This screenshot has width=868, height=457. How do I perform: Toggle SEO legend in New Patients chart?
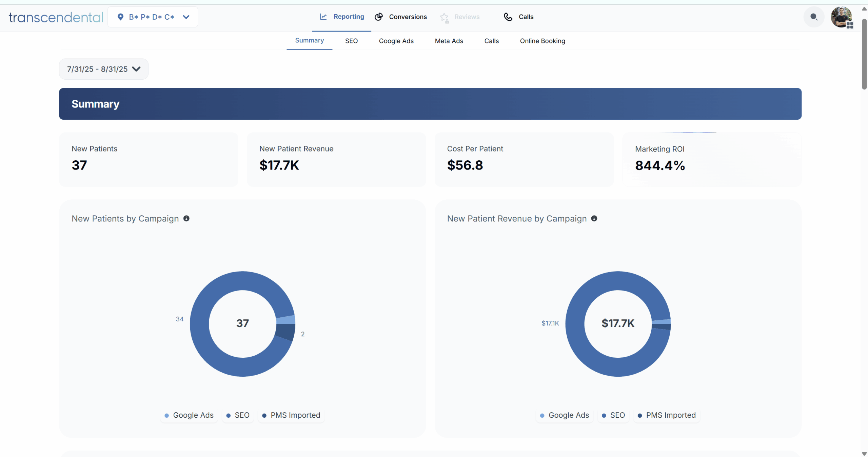coord(238,415)
